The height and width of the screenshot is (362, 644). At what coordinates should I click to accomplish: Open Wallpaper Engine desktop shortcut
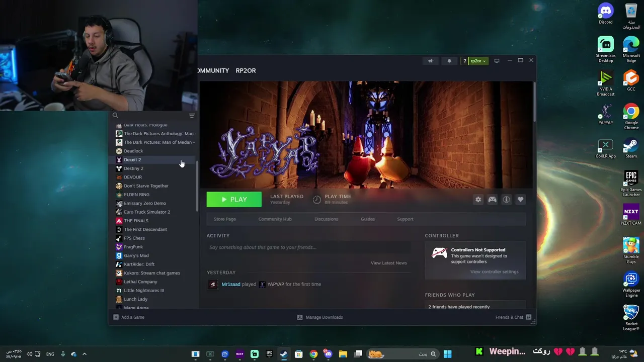(x=631, y=285)
